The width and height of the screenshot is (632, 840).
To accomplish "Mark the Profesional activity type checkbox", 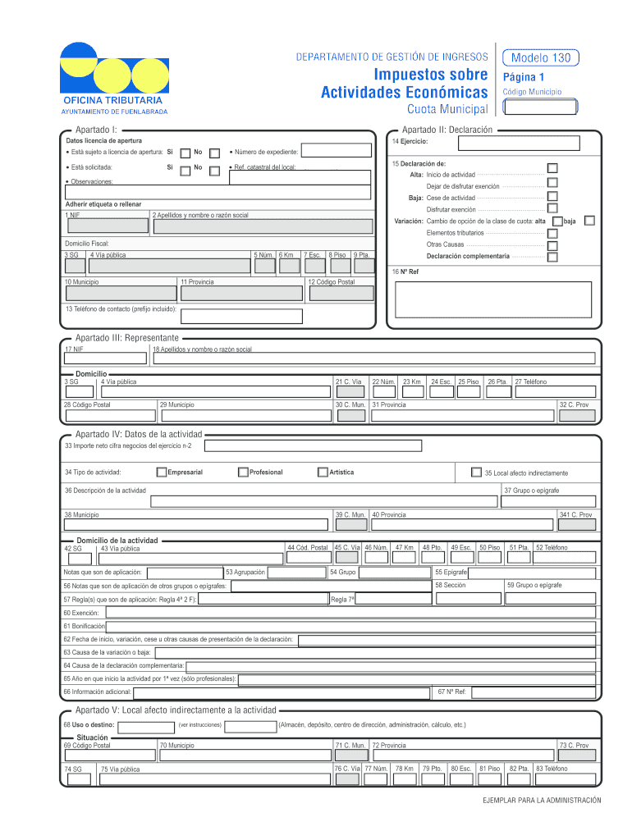I will (x=243, y=472).
